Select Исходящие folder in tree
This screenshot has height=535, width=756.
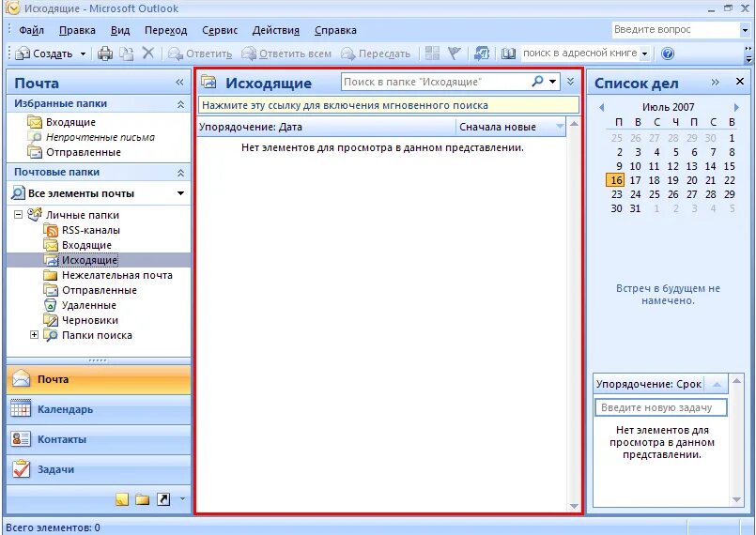pos(89,260)
